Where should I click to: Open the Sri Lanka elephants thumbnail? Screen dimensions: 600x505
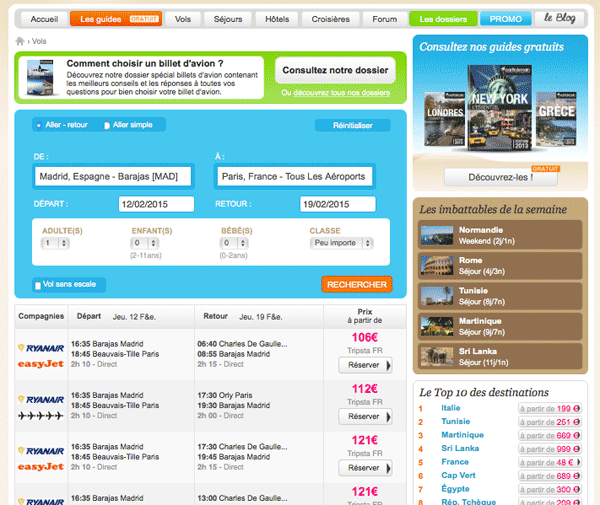coord(437,357)
